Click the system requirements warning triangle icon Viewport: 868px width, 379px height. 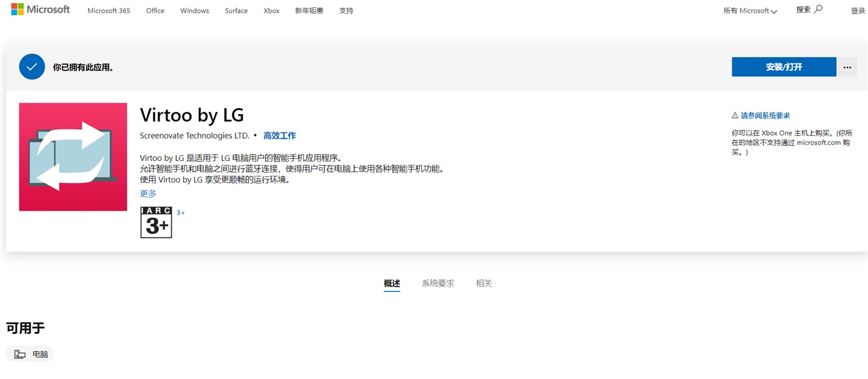735,115
